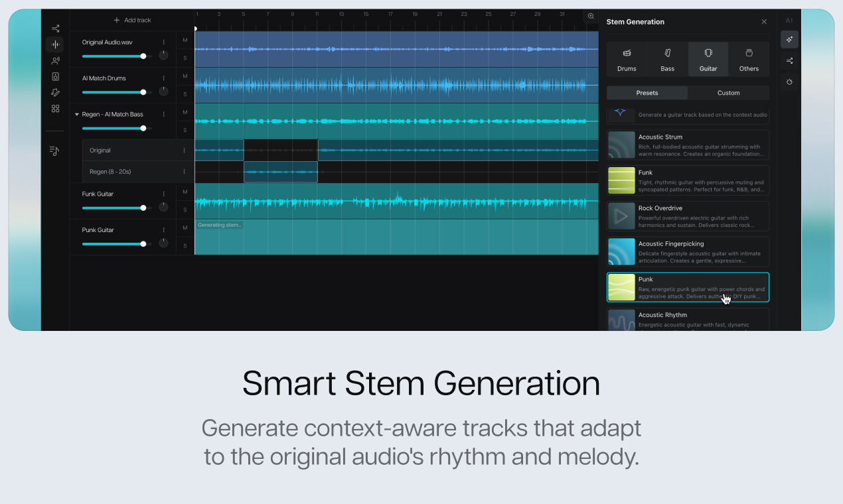Choose the Rock Overdrive preset
Screen dimensions: 843x504
coord(688,216)
